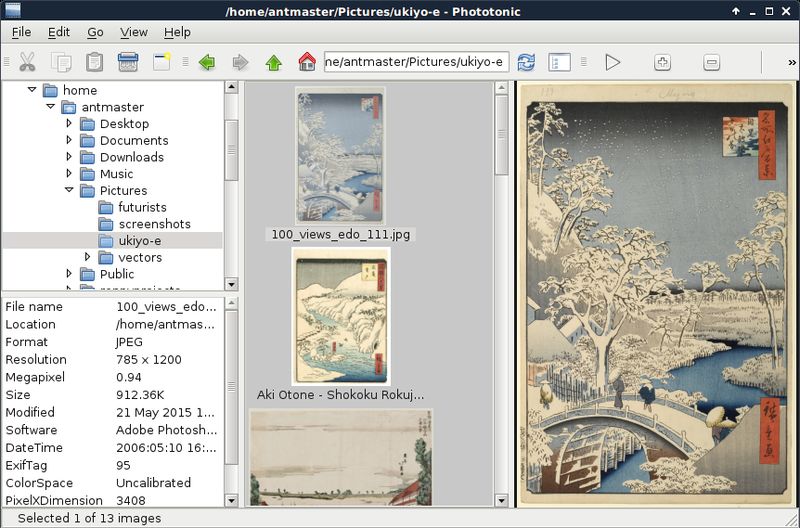Show more toolbar items chevron
Viewport: 800px width, 528px height.
(x=792, y=62)
